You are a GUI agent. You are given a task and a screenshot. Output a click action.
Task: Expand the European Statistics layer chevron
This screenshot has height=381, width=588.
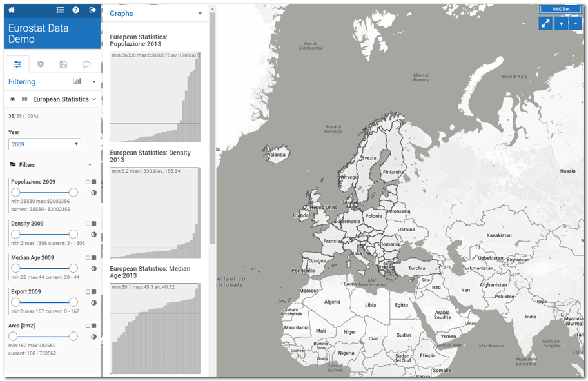pyautogui.click(x=94, y=99)
